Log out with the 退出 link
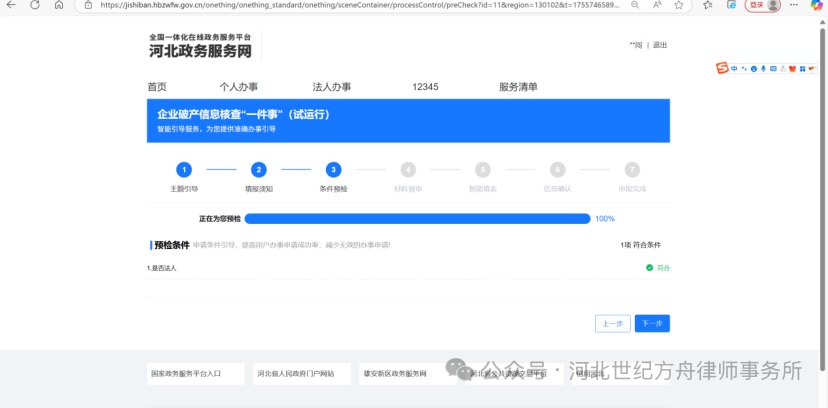The image size is (828, 408). 660,45
